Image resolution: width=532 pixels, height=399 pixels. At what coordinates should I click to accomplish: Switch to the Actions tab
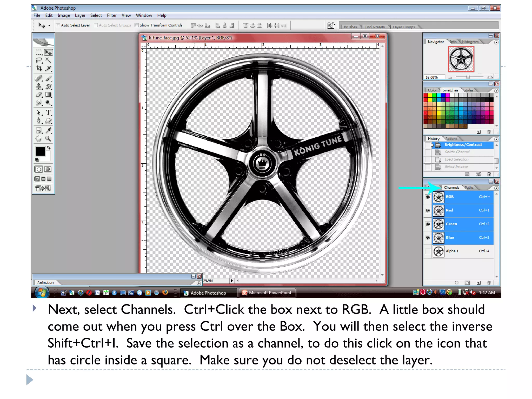451,139
